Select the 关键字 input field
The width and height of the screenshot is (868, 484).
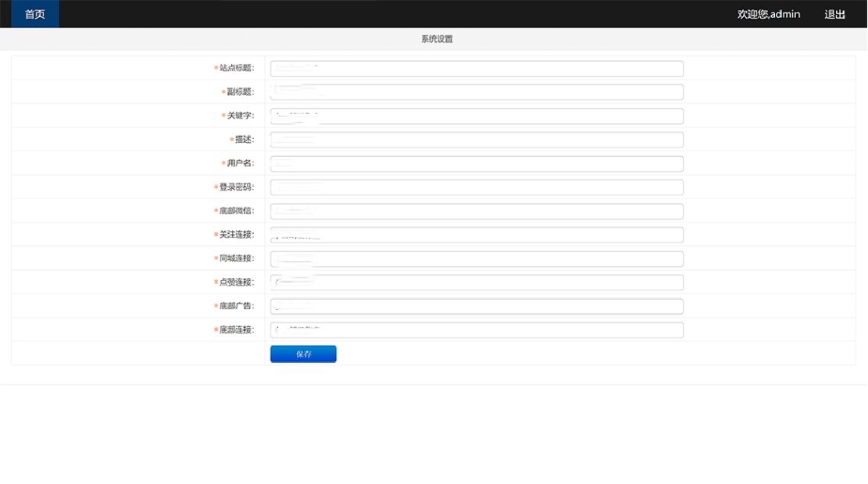(x=477, y=116)
